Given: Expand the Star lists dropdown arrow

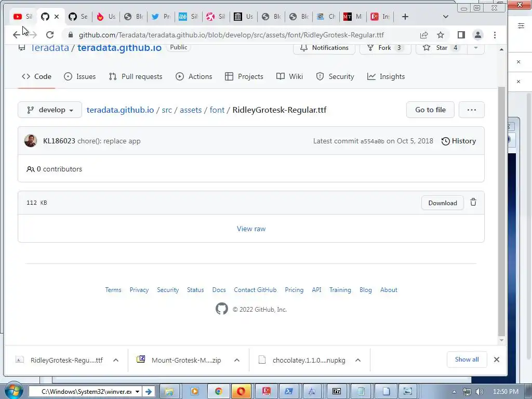Looking at the screenshot, I should point(476,48).
